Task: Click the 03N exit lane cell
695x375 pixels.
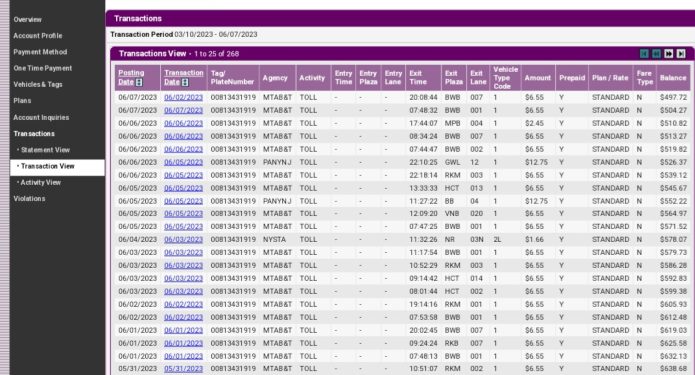Action: [477, 239]
